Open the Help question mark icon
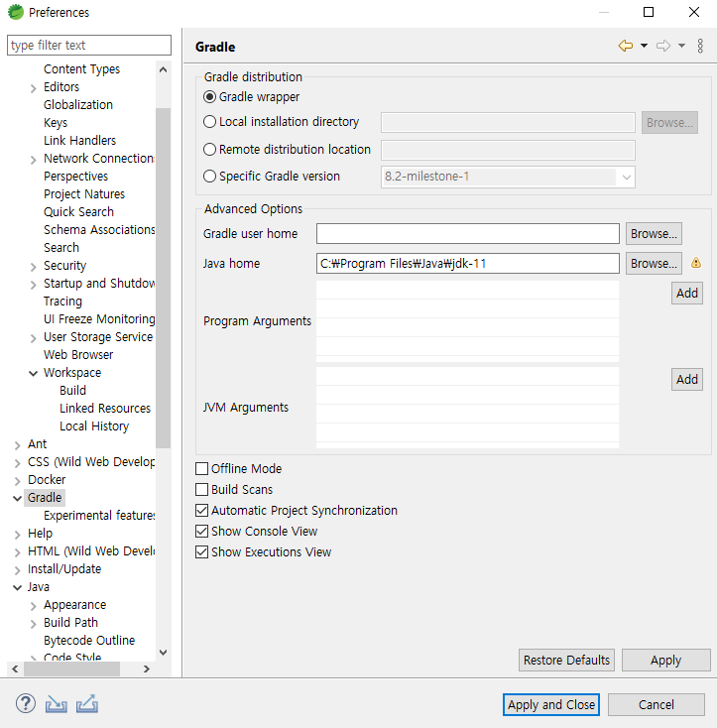The height and width of the screenshot is (728, 717). (x=26, y=703)
